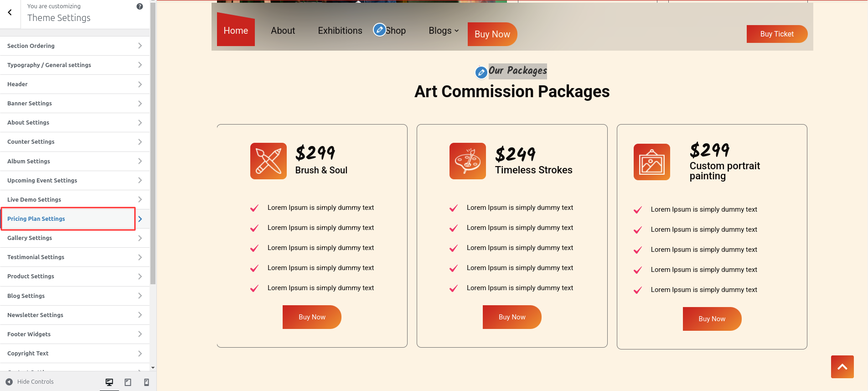Screen dimensions: 868x391
Task: Click the brush tools icon on Brush & Soul card
Action: [x=268, y=161]
